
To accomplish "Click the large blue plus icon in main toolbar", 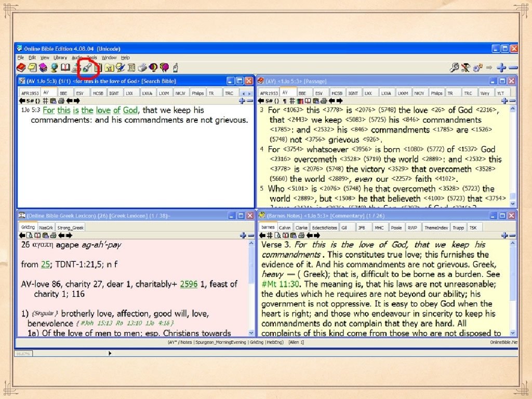I will [501, 68].
